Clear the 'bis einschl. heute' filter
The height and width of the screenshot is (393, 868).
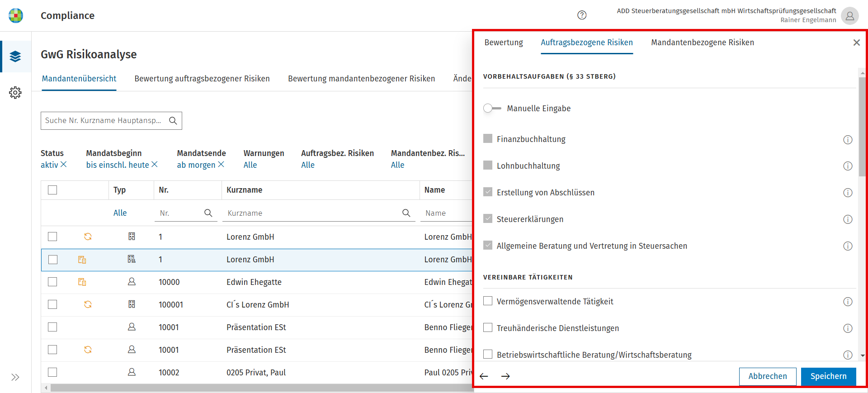pyautogui.click(x=155, y=165)
